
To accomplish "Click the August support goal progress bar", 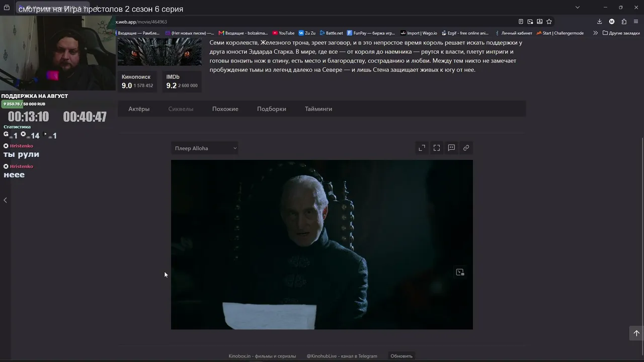I will click(x=24, y=104).
